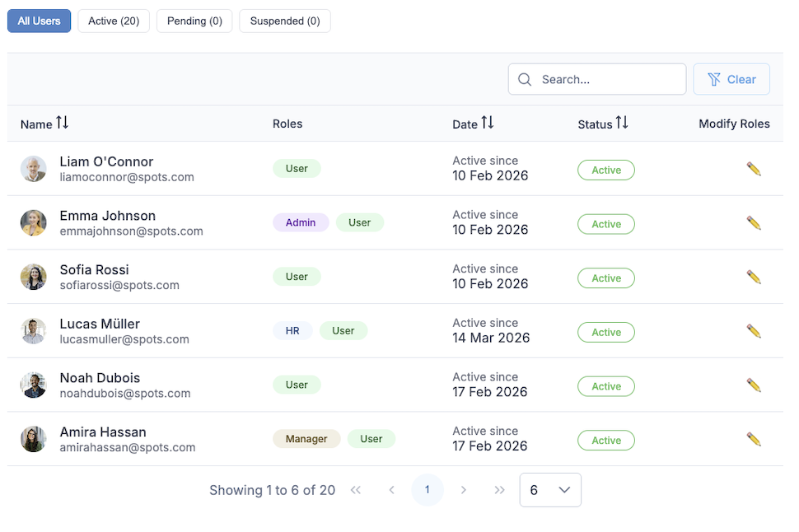Click the Clear filter button
This screenshot has height=532, width=799.
[x=731, y=80]
